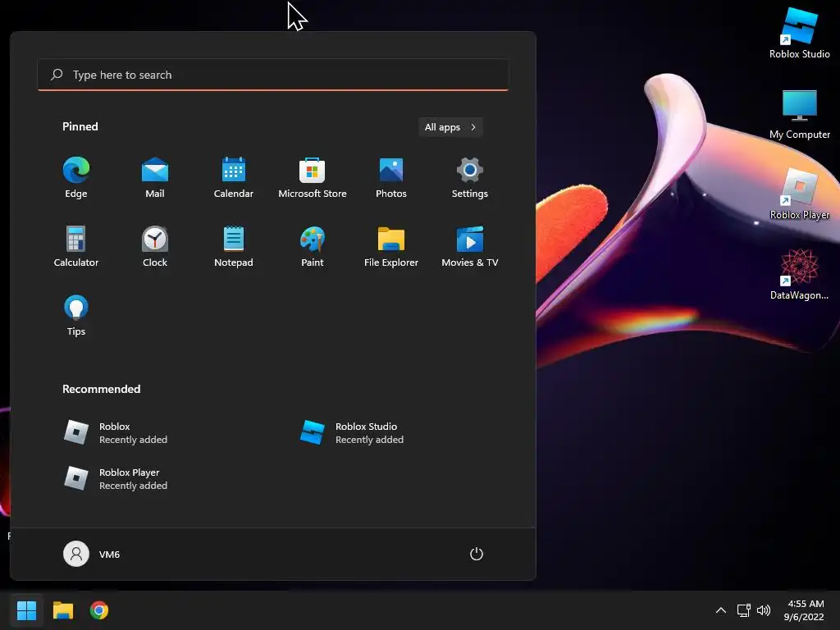The height and width of the screenshot is (630, 840).
Task: Select DataWagon desktop shortcut
Action: tap(799, 274)
